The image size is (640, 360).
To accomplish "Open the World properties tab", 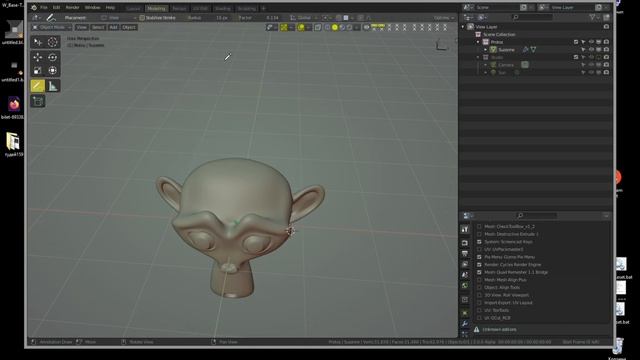I will point(465,285).
